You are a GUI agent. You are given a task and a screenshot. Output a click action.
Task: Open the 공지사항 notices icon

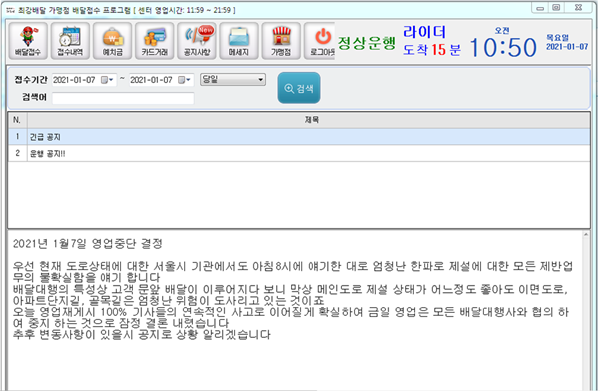pyautogui.click(x=197, y=41)
